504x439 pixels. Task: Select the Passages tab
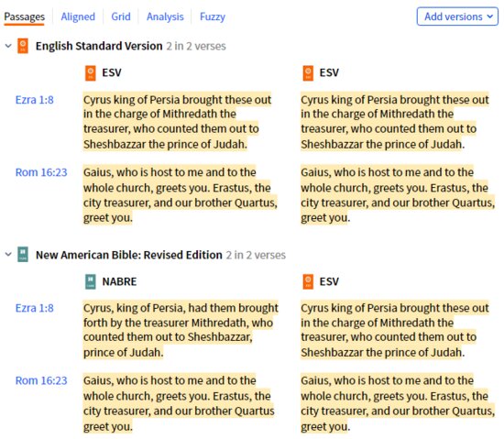pyautogui.click(x=24, y=16)
